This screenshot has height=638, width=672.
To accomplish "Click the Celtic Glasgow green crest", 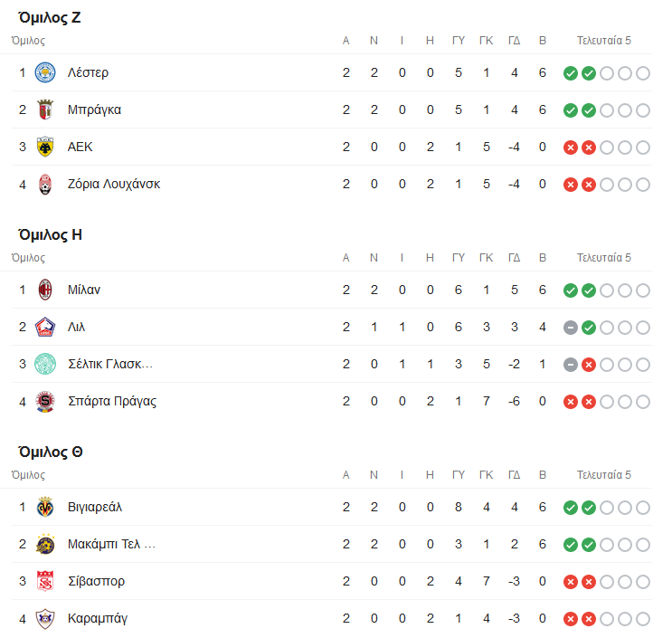I will click(x=44, y=364).
